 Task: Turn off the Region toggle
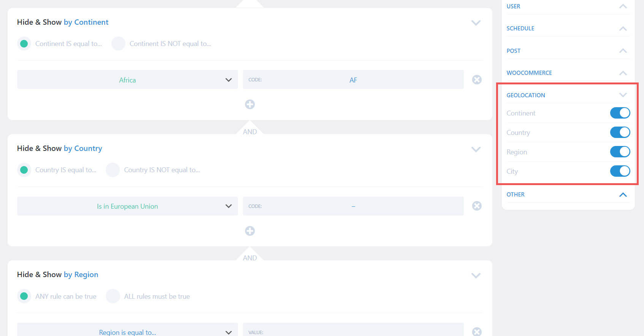point(620,152)
